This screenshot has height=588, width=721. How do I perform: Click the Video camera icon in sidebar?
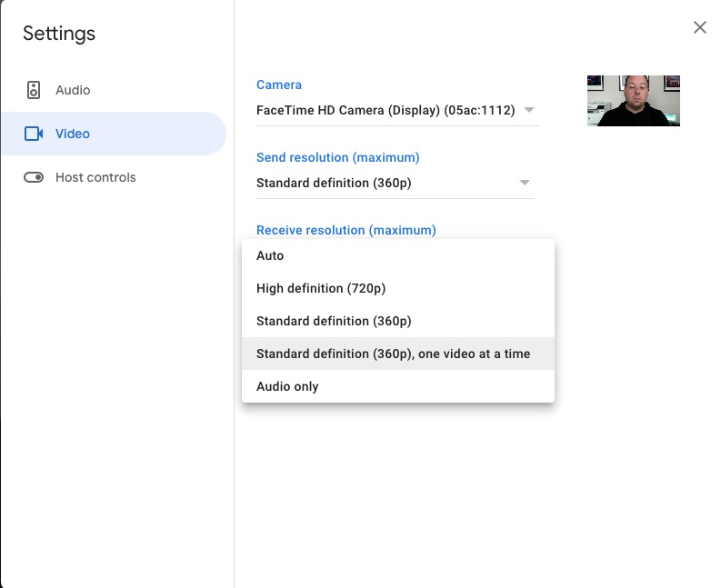pyautogui.click(x=34, y=134)
